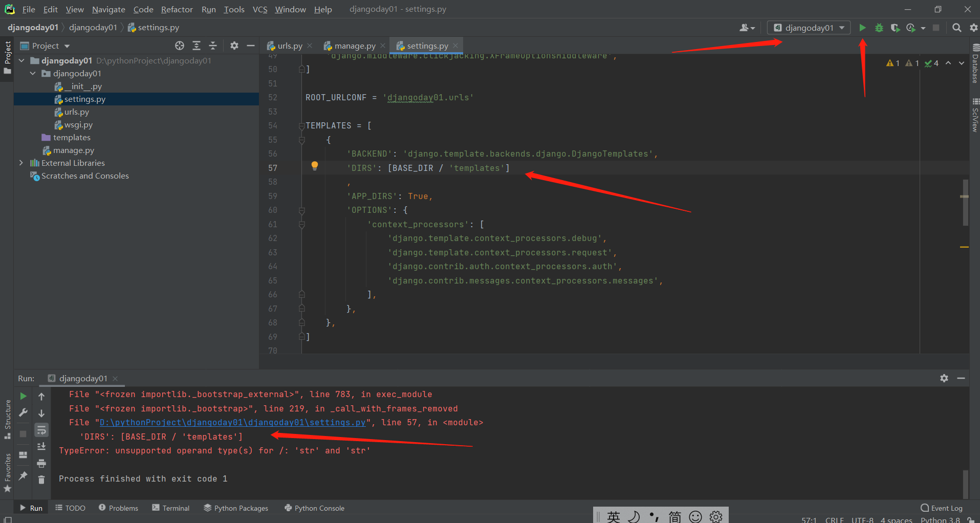
Task: Open the profiler run dropdown arrow
Action: pyautogui.click(x=923, y=28)
